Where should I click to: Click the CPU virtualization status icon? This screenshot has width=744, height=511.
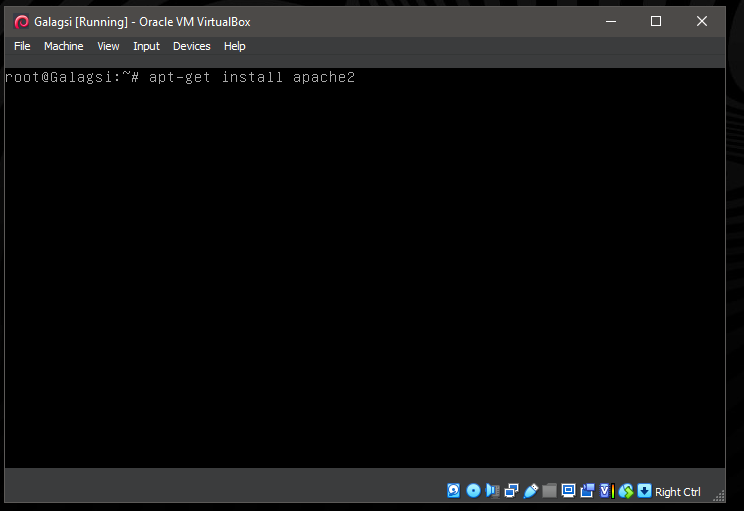click(x=607, y=491)
